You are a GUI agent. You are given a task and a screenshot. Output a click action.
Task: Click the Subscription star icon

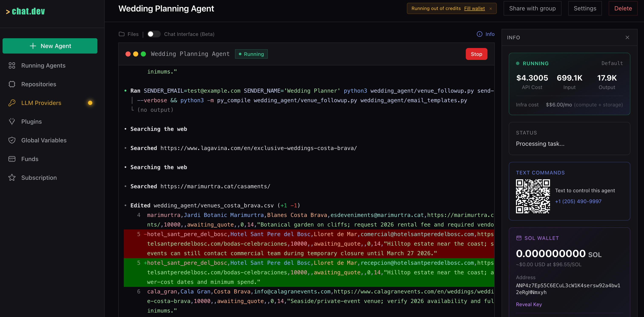click(12, 178)
